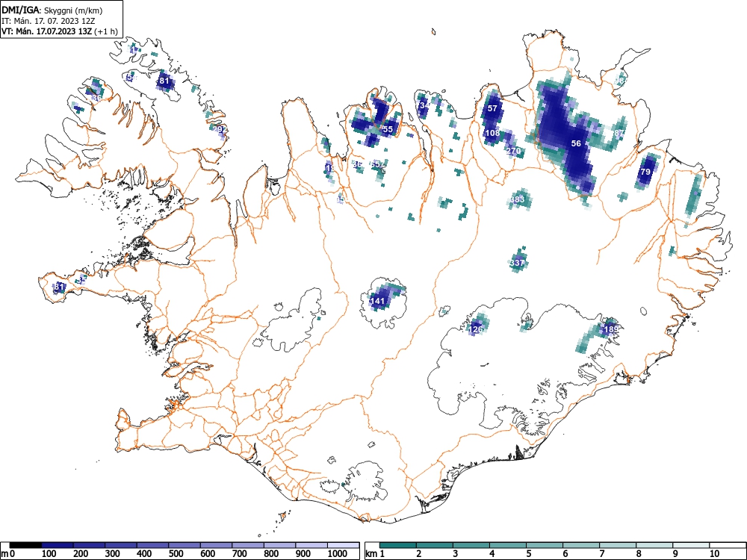Click the 8 label on the kilometre scale

click(639, 554)
